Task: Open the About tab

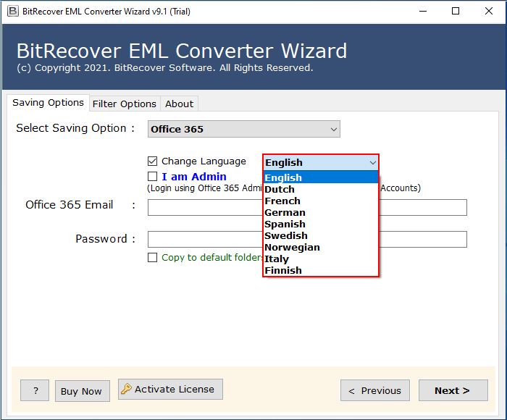Action: coord(179,104)
